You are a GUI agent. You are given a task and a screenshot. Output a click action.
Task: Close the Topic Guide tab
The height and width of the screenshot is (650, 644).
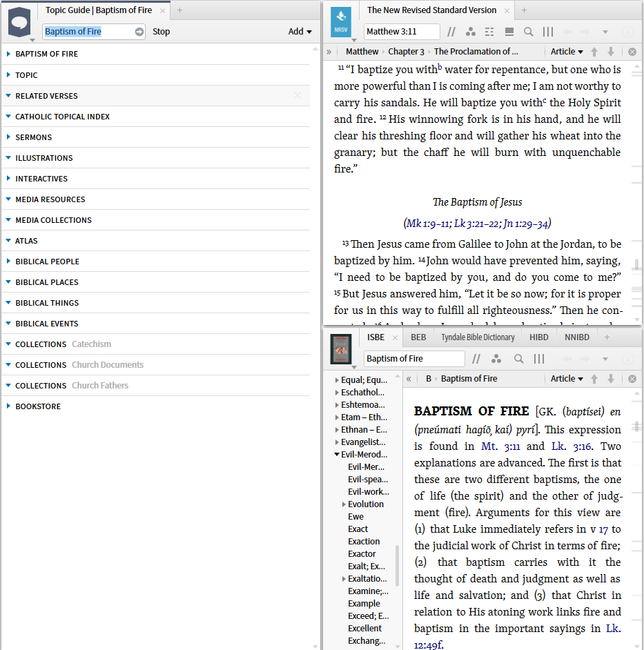pyautogui.click(x=163, y=11)
